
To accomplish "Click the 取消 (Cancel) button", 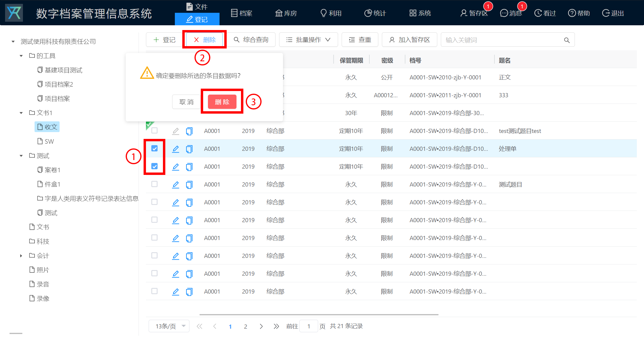I will [186, 101].
